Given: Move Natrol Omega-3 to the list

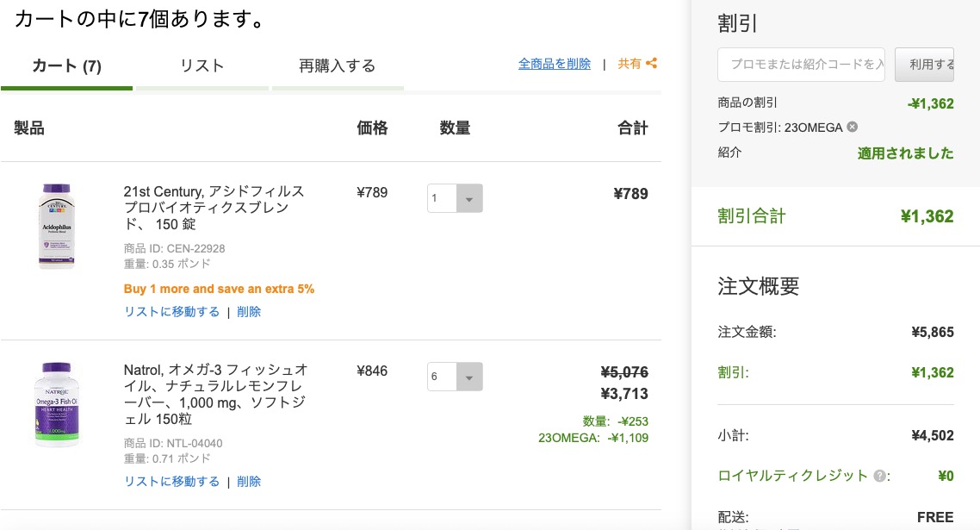Looking at the screenshot, I should point(172,481).
